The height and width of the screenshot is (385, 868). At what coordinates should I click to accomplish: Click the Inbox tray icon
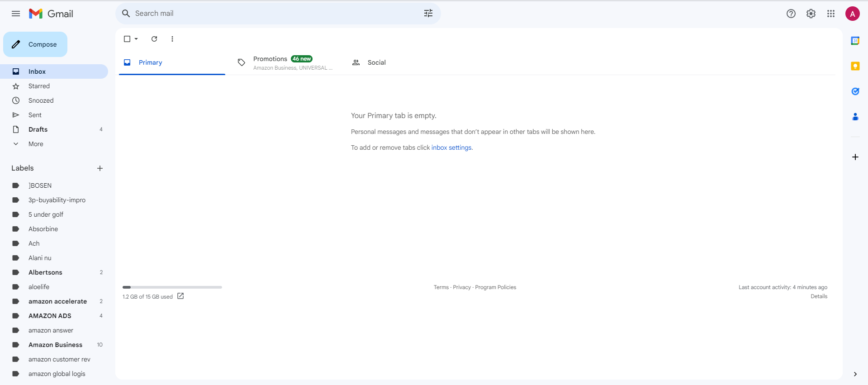pyautogui.click(x=16, y=71)
